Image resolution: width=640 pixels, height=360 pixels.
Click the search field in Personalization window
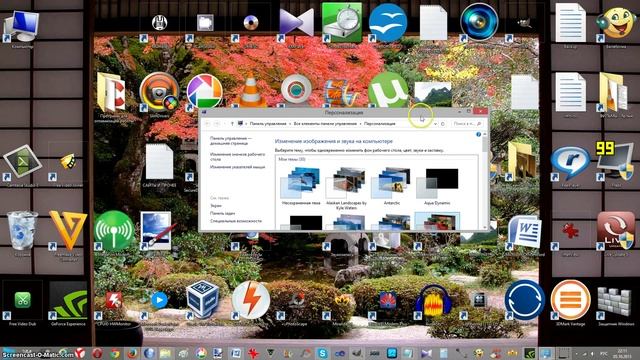click(x=467, y=124)
